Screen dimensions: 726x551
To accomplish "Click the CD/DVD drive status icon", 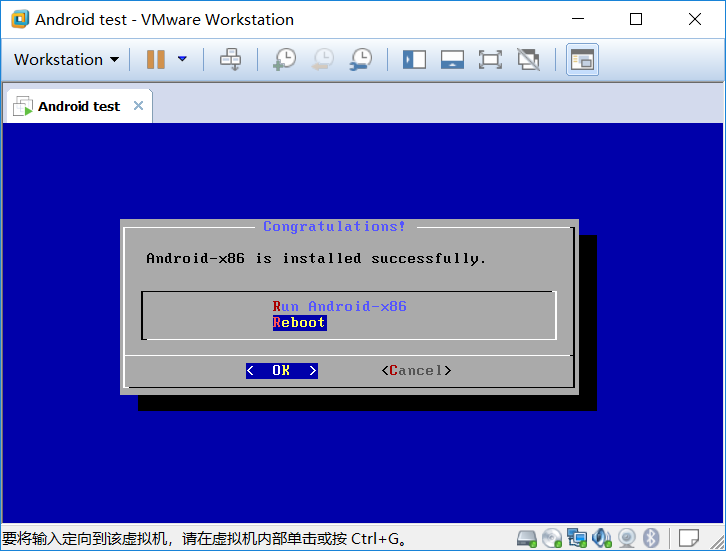I will [552, 539].
